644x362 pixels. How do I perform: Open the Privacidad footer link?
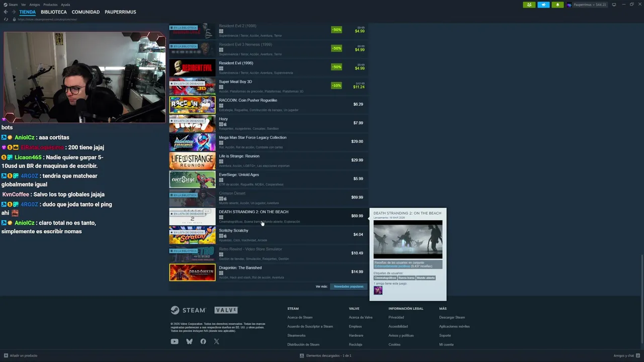[396, 317]
